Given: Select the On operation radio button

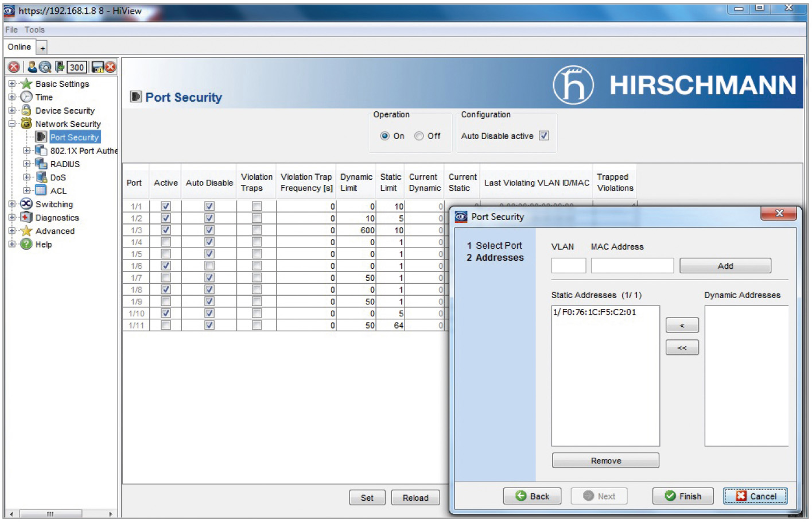Looking at the screenshot, I should coord(384,136).
